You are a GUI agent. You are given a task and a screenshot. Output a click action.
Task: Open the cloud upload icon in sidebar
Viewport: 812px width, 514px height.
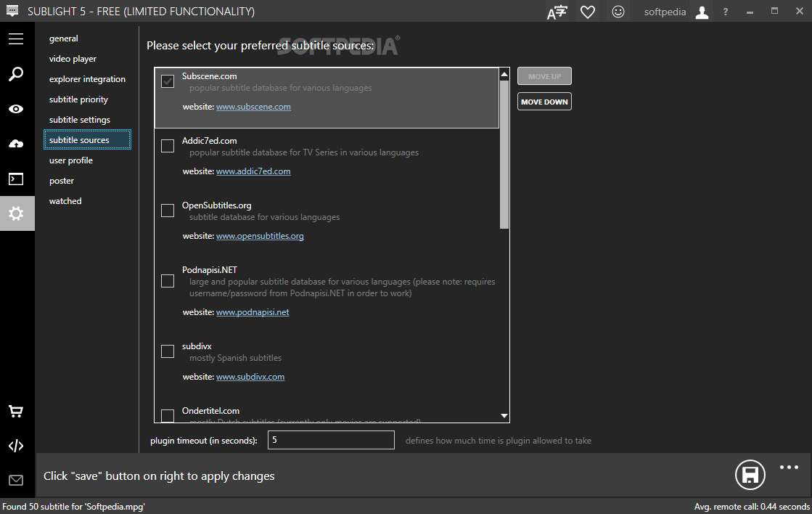16,144
